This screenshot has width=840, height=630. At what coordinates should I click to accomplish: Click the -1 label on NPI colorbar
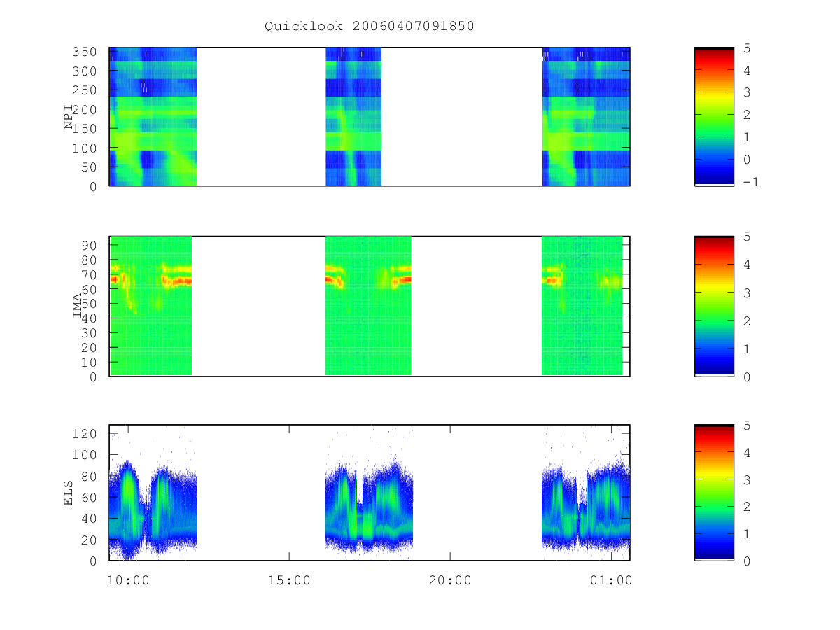[x=753, y=182]
